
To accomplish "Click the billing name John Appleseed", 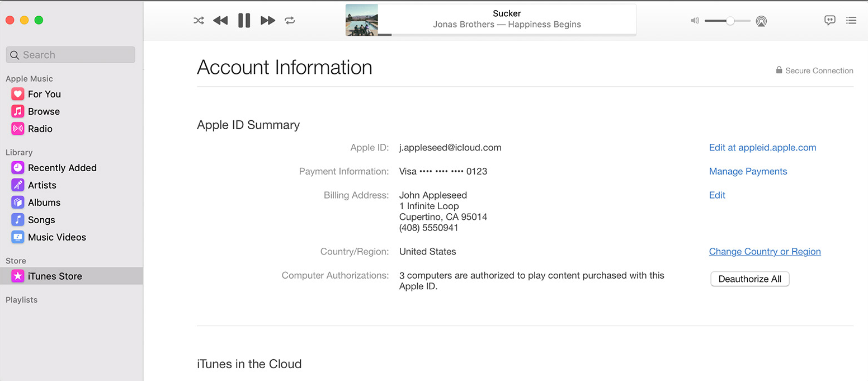I will pyautogui.click(x=433, y=195).
